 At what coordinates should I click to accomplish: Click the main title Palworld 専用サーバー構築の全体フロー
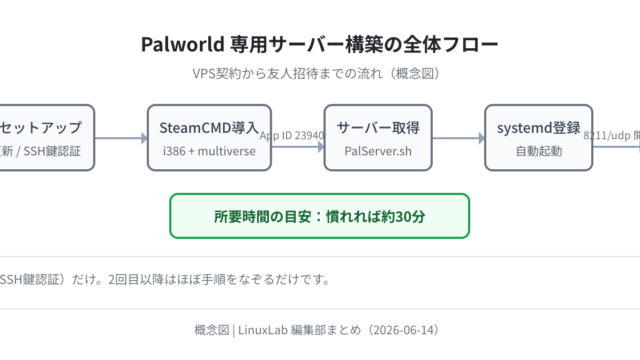[320, 44]
